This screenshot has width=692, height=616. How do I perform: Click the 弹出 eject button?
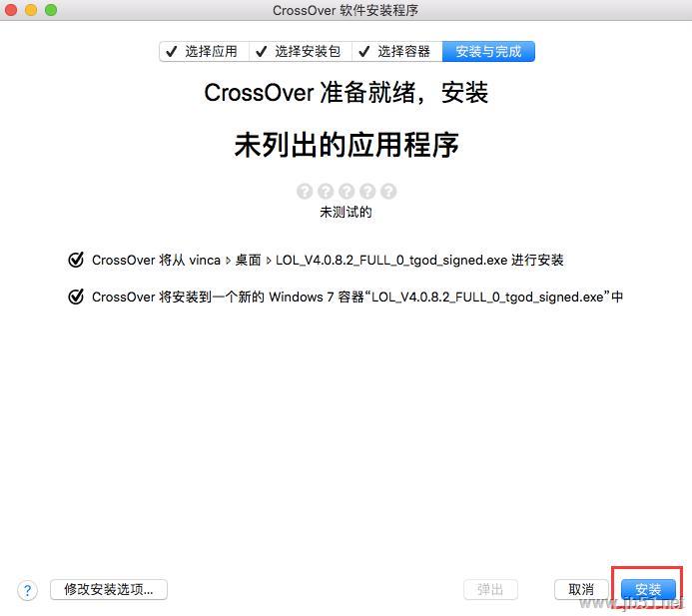coord(490,589)
